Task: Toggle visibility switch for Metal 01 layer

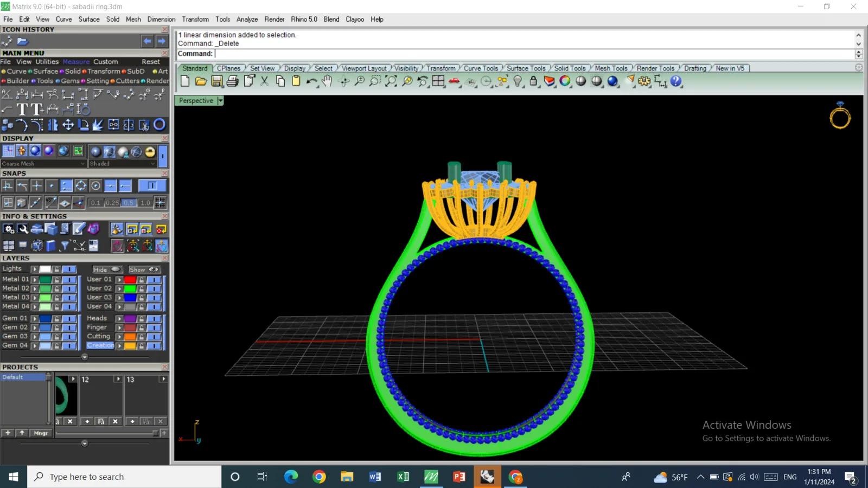Action: (x=69, y=280)
